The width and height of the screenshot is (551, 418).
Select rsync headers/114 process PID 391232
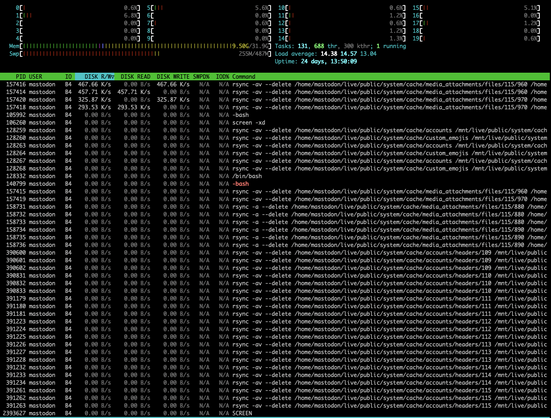click(x=276, y=367)
